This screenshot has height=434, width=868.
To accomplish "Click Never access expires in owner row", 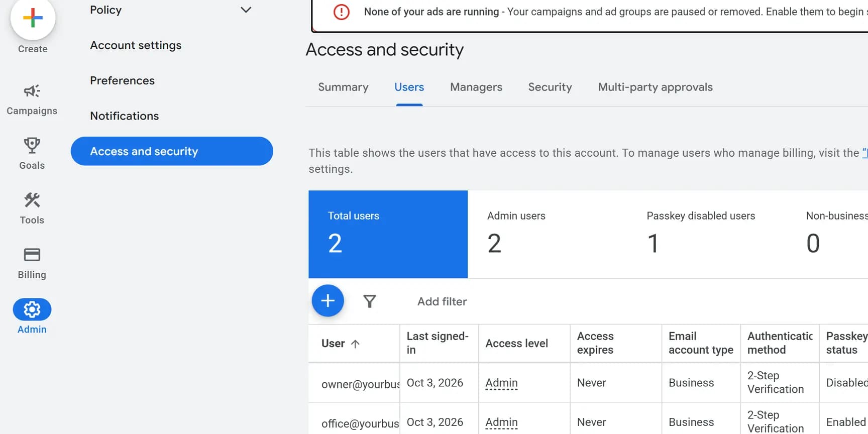I will point(591,383).
